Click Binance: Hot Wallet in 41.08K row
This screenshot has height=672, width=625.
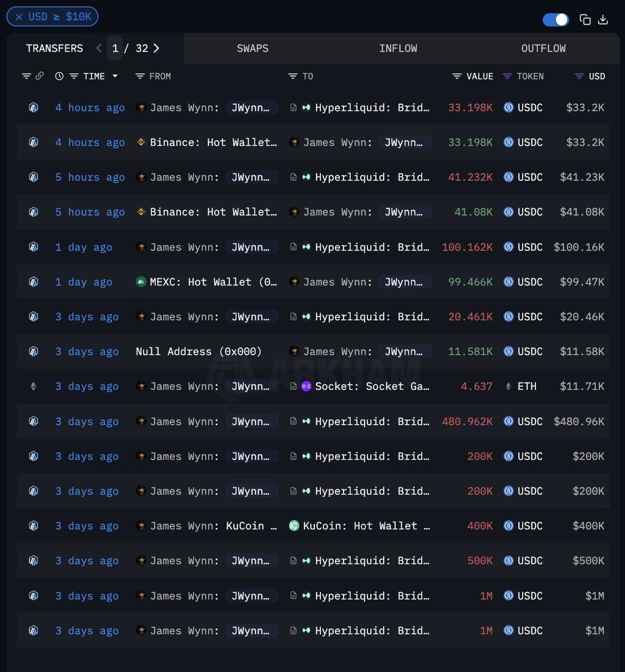point(213,212)
